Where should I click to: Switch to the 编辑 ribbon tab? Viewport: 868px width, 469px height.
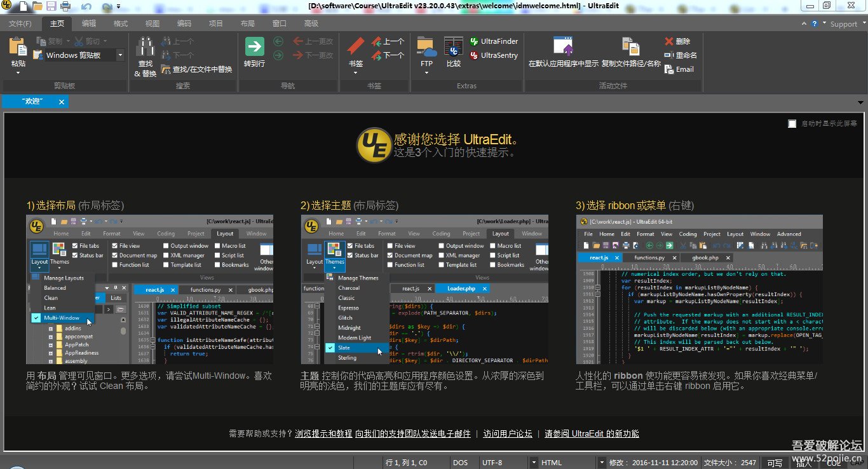click(89, 24)
